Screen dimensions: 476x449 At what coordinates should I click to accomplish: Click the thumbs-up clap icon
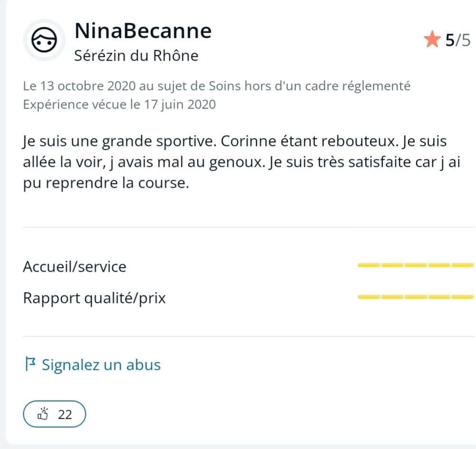[x=43, y=413]
